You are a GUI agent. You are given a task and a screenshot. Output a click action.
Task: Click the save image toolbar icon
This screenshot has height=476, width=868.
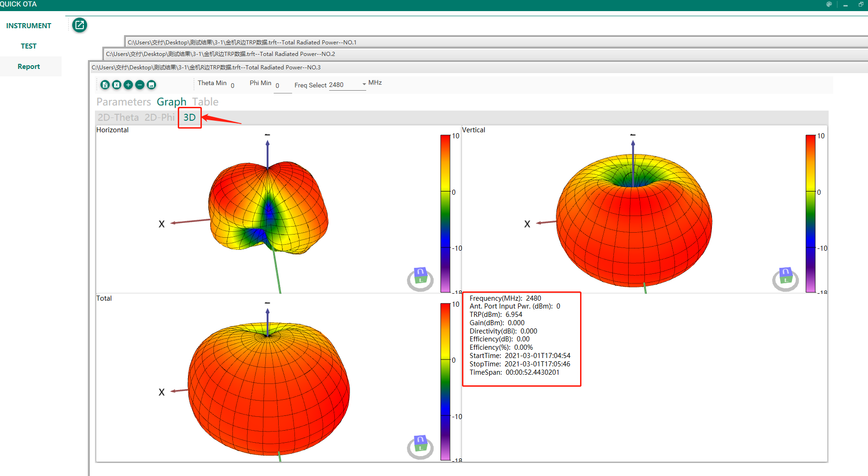coord(151,85)
